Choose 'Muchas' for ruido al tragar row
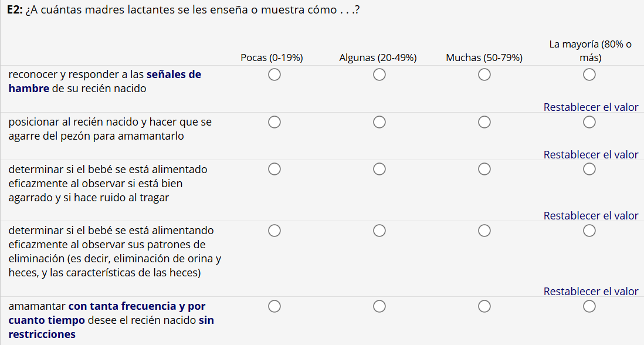Screen dimensions: 644x345 [x=484, y=169]
